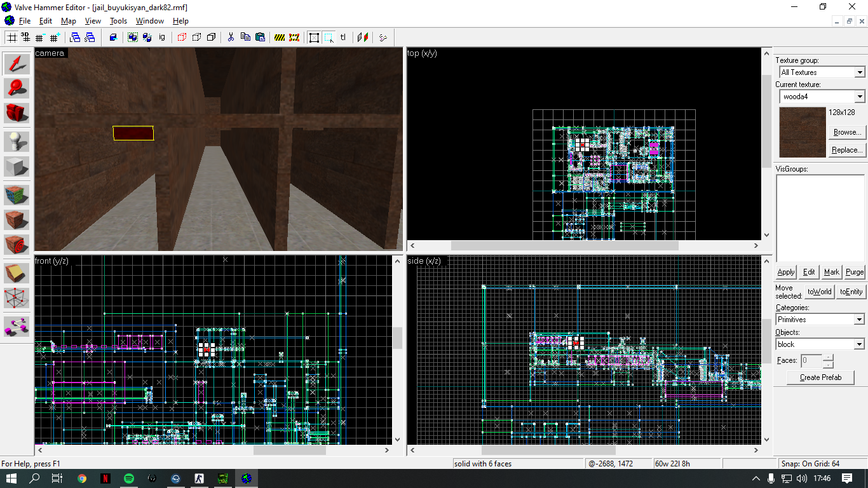
Task: Open Google Chrome from the taskbar
Action: (82, 478)
